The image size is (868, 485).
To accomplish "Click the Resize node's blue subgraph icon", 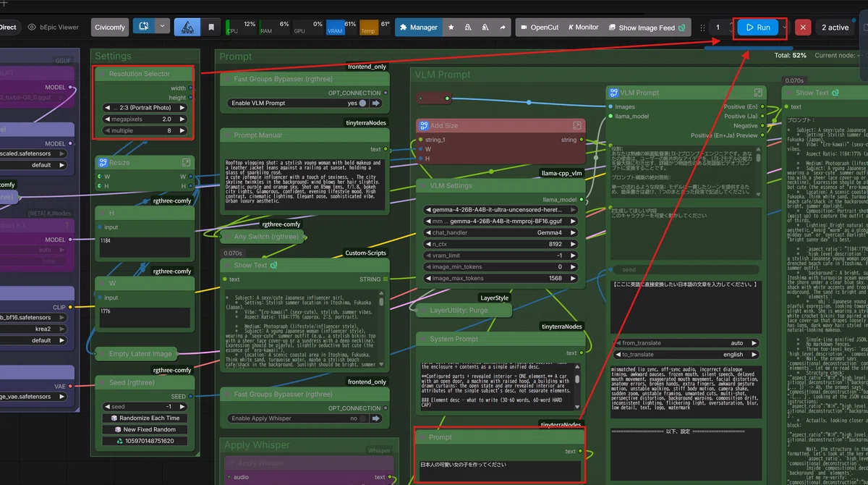I will click(x=102, y=163).
